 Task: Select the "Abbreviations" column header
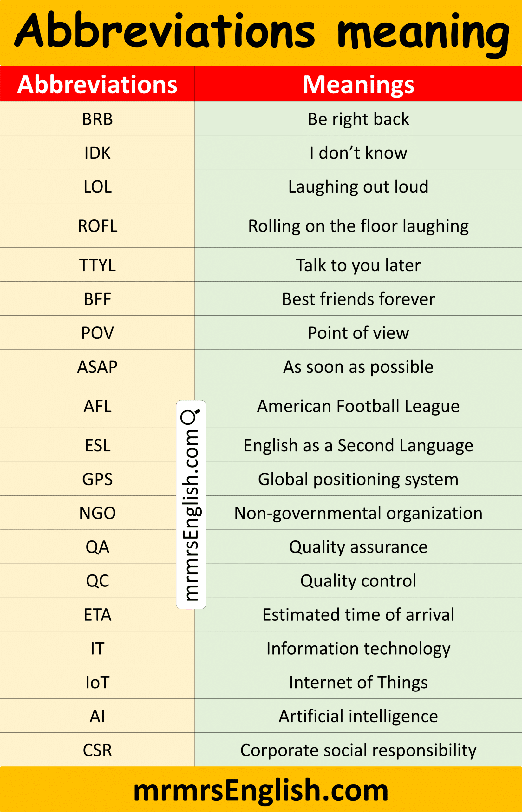97,84
